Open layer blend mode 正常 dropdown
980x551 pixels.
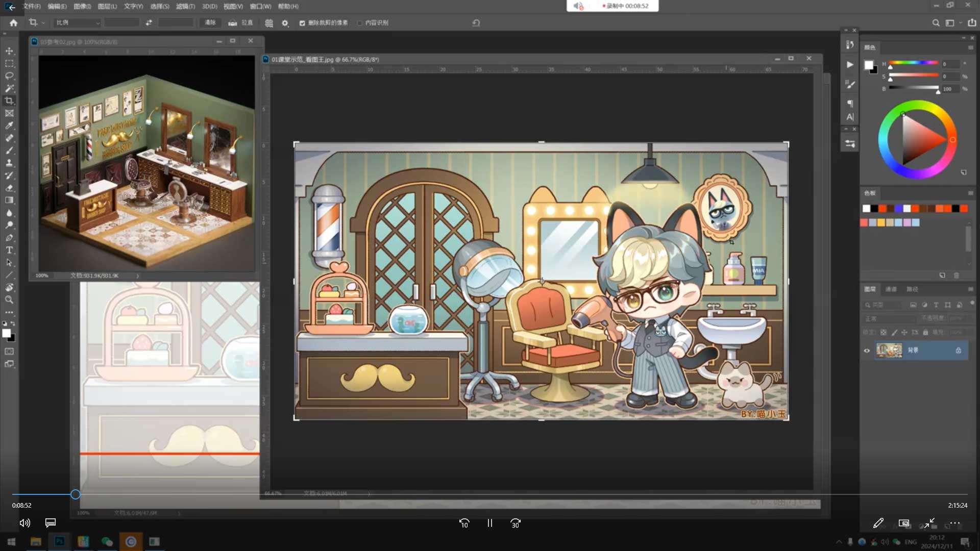pos(890,318)
